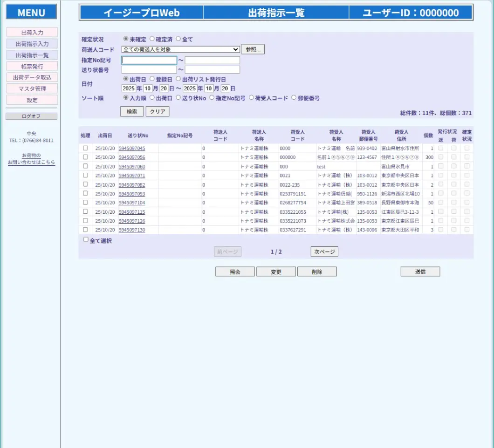Select 確定済 radio button
The height and width of the screenshot is (448, 494).
pyautogui.click(x=152, y=39)
